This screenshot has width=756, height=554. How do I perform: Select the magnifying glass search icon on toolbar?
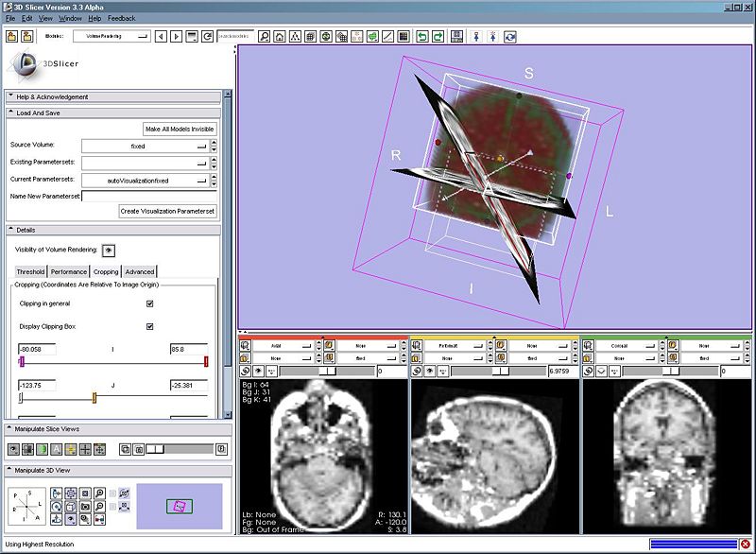(264, 35)
